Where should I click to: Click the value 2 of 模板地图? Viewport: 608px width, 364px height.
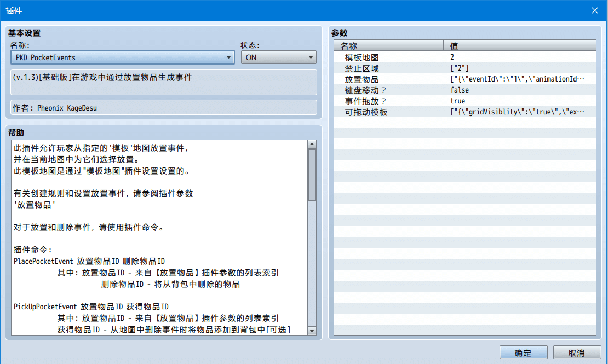pos(452,57)
